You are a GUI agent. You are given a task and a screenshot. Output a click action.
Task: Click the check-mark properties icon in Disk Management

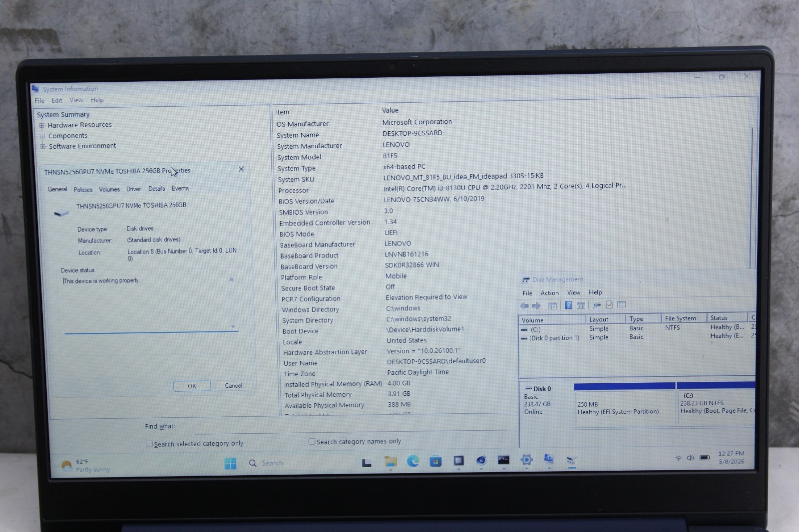point(609,304)
